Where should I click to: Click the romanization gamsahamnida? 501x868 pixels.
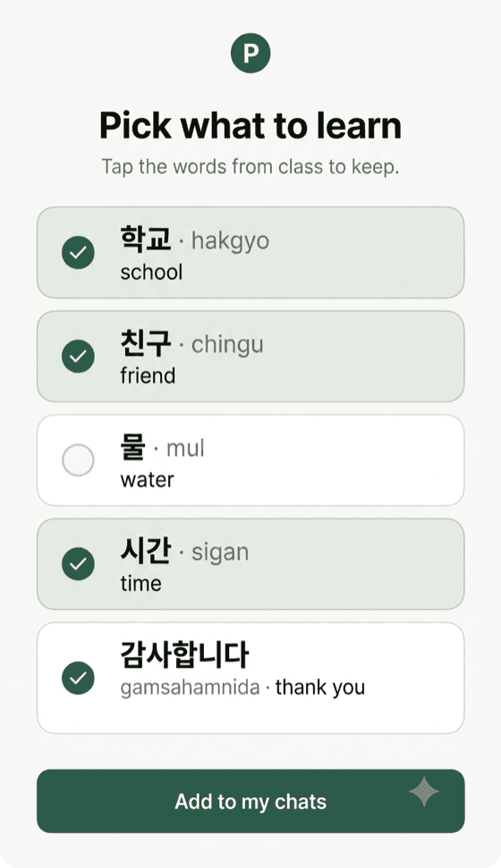tap(190, 688)
